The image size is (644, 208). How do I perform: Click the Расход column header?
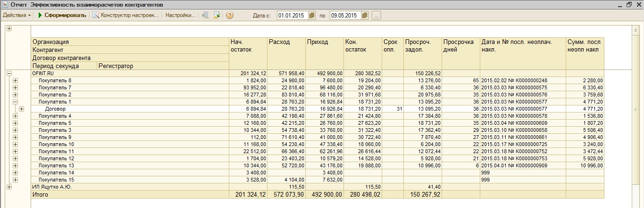click(x=286, y=53)
